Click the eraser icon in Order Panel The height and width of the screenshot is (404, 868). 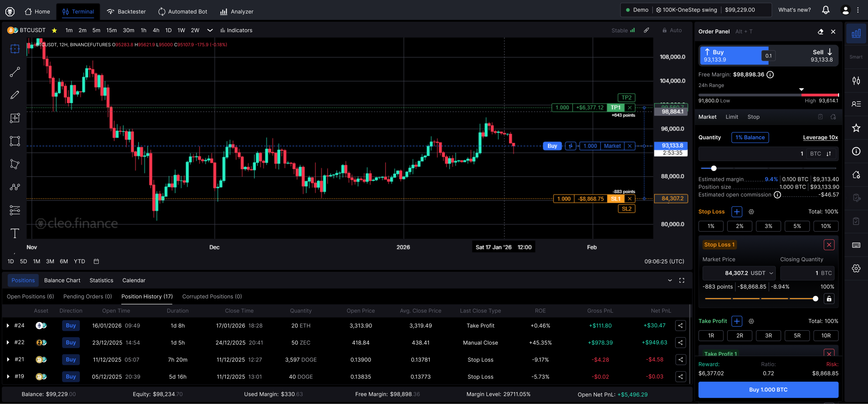[x=821, y=32]
